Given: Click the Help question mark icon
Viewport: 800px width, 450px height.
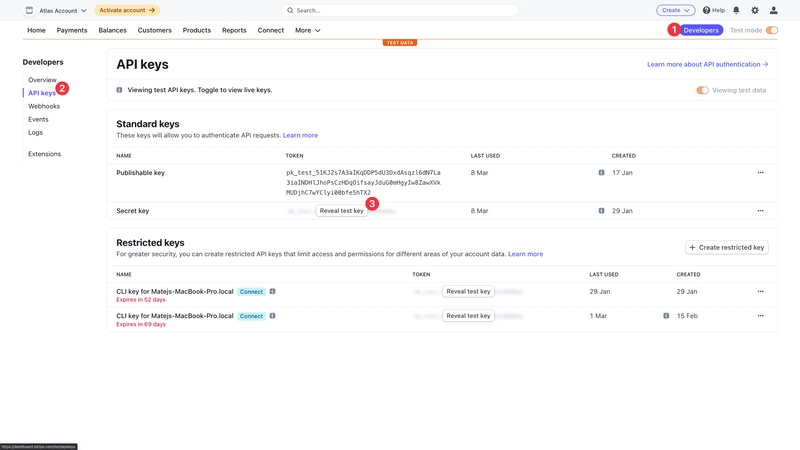Looking at the screenshot, I should (x=706, y=10).
